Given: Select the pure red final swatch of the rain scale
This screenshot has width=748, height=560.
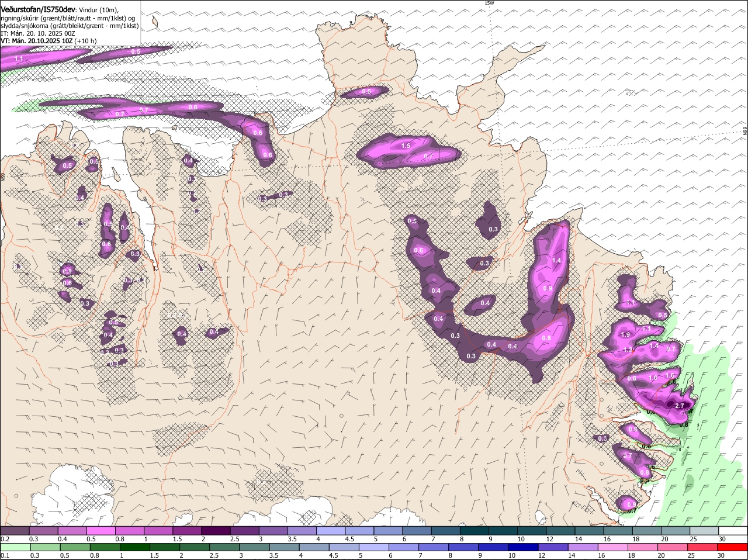Looking at the screenshot, I should 733,547.
